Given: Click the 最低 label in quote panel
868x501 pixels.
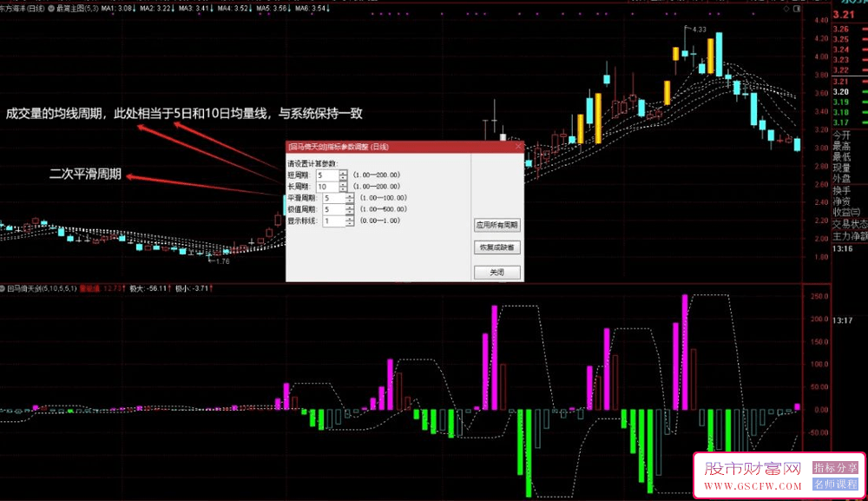Looking at the screenshot, I should click(841, 157).
